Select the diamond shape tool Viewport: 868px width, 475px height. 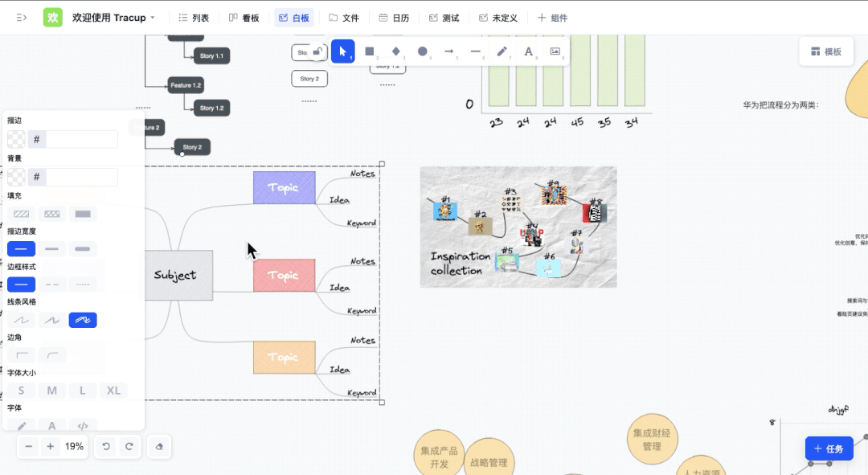click(x=396, y=51)
